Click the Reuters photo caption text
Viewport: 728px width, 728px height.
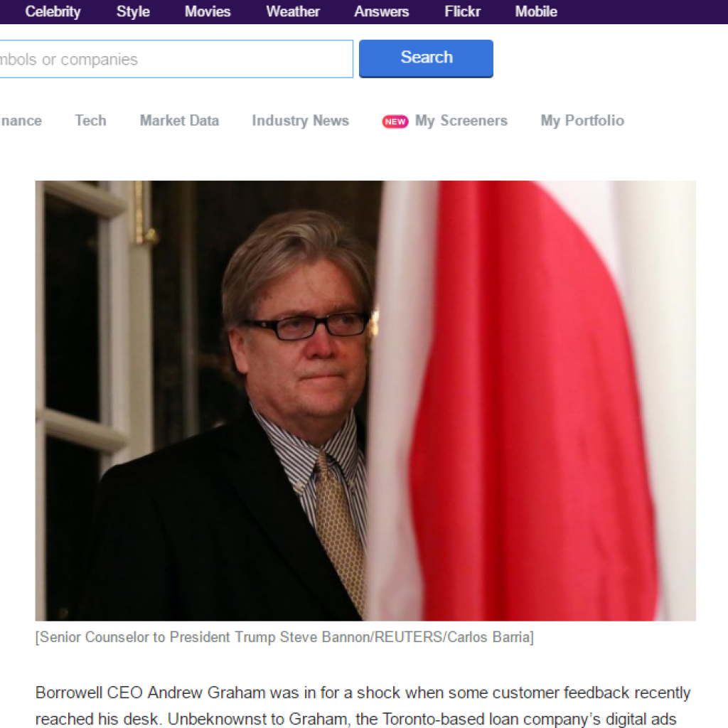coord(284,637)
